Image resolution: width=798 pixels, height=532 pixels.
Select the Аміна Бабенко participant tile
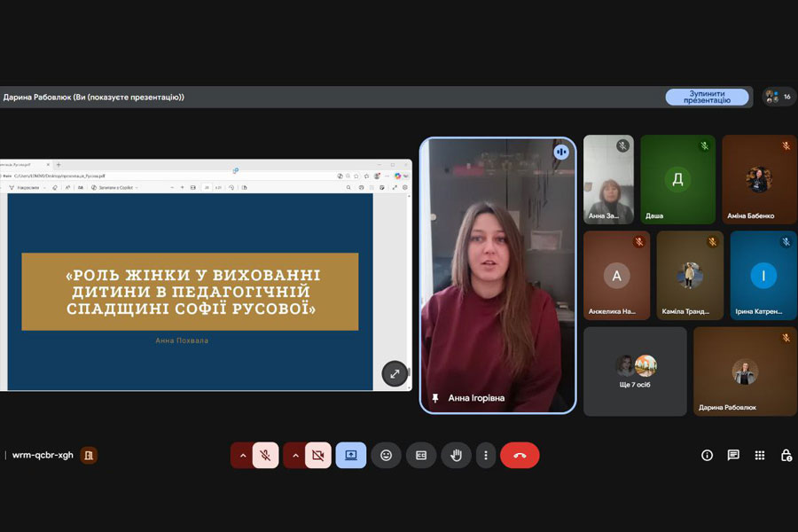click(759, 179)
